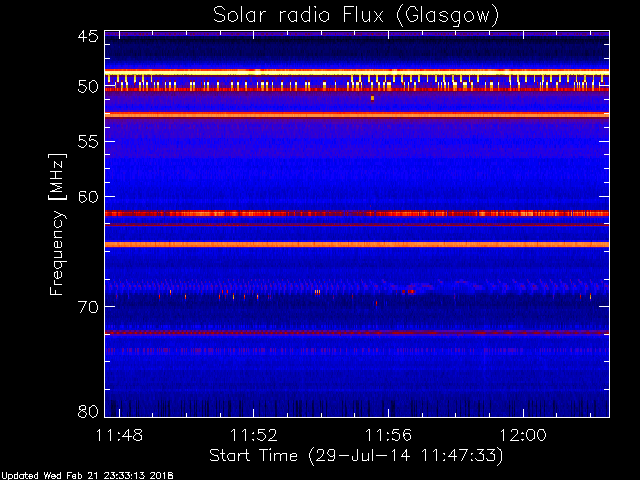This screenshot has height=480, width=640.
Task: Click the 'Start Time (29-Jul-14 11:47:33)' label
Action: pyautogui.click(x=356, y=456)
